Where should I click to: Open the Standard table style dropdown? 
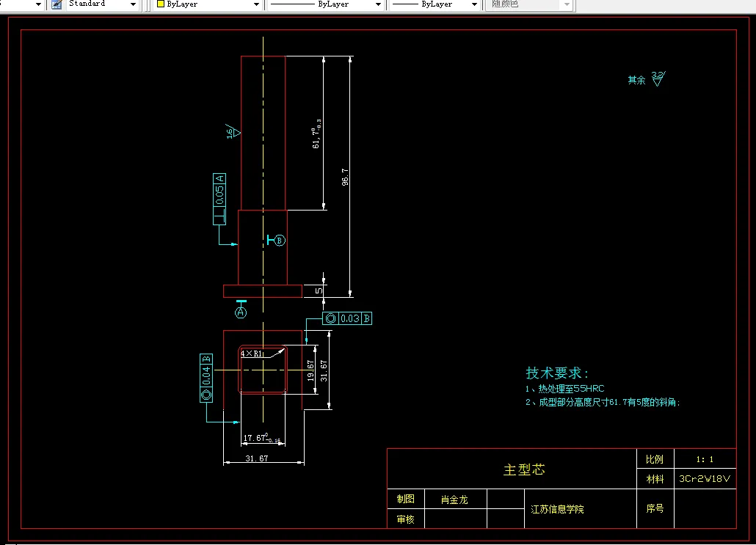point(133,4)
